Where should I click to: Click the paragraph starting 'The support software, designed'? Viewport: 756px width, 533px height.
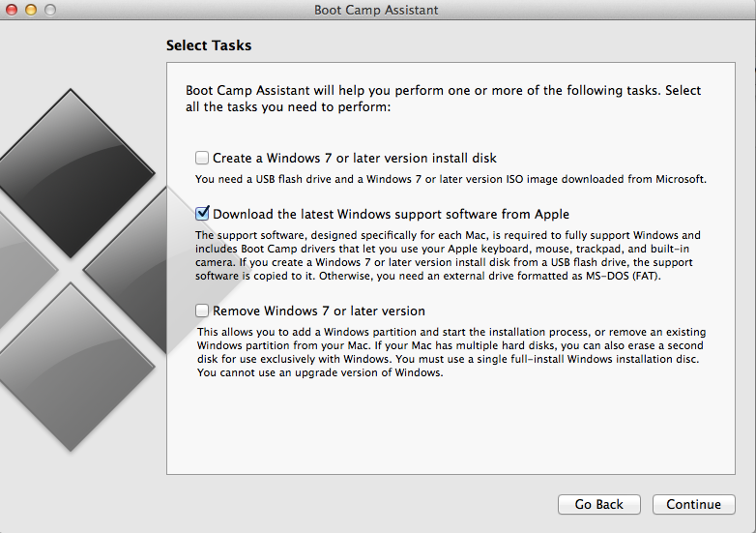click(448, 255)
